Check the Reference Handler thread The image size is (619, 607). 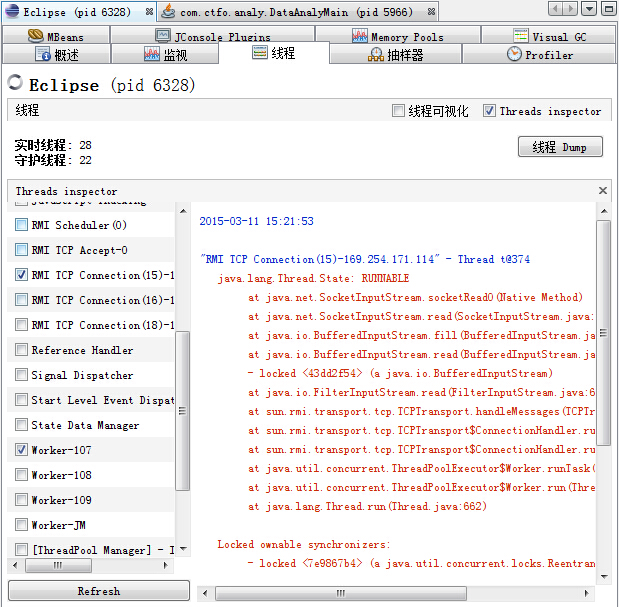point(21,350)
